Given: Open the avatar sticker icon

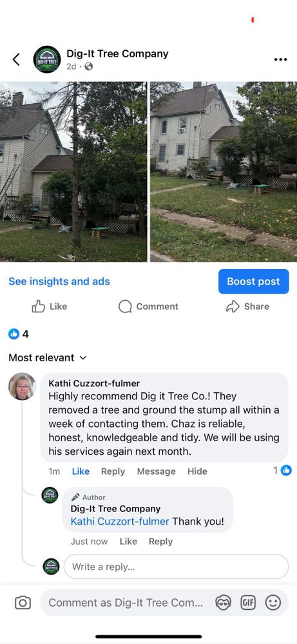Looking at the screenshot, I should (x=223, y=603).
